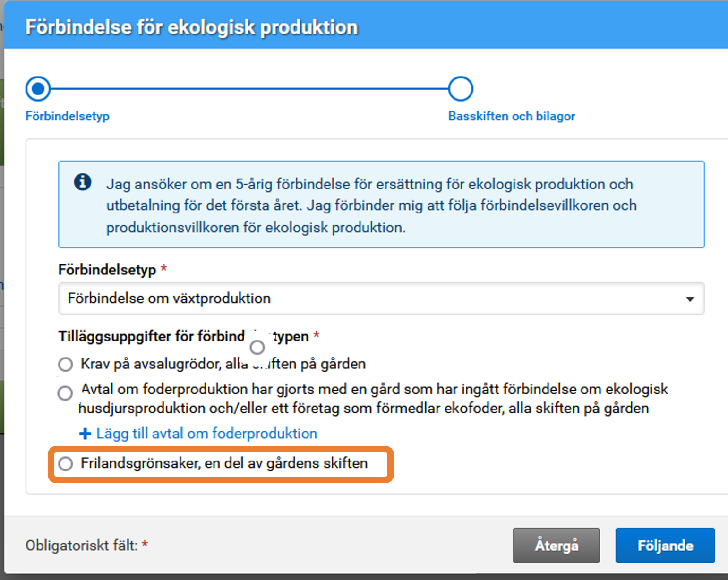The width and height of the screenshot is (728, 580).
Task: Select the stray radio near Tilläggsuppgifter heading
Action: [257, 347]
